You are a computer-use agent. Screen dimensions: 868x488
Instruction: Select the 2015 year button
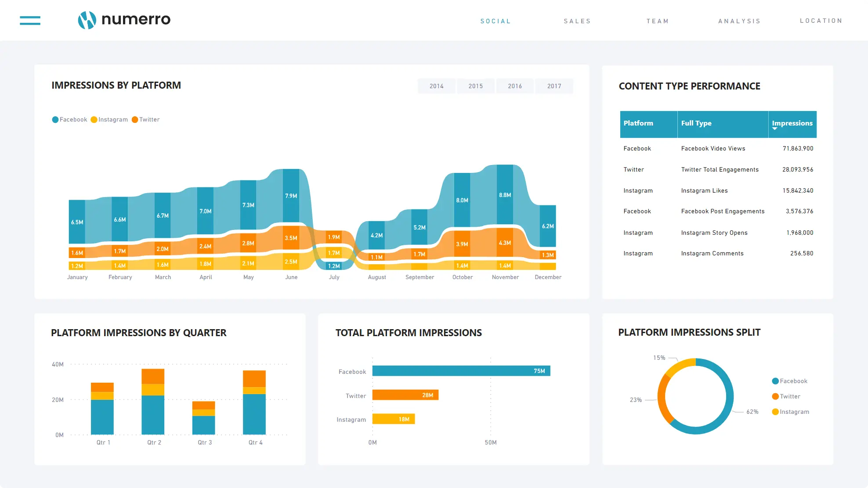[475, 86]
